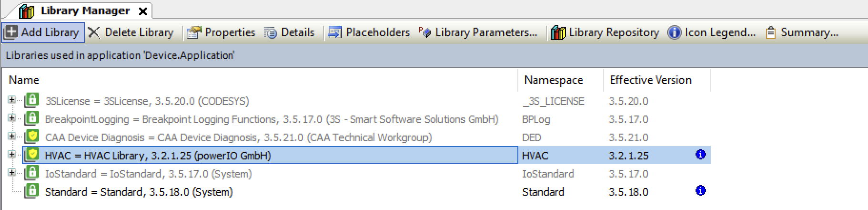Expand the BreakpointLogging library node
This screenshot has height=210, width=868.
point(12,118)
